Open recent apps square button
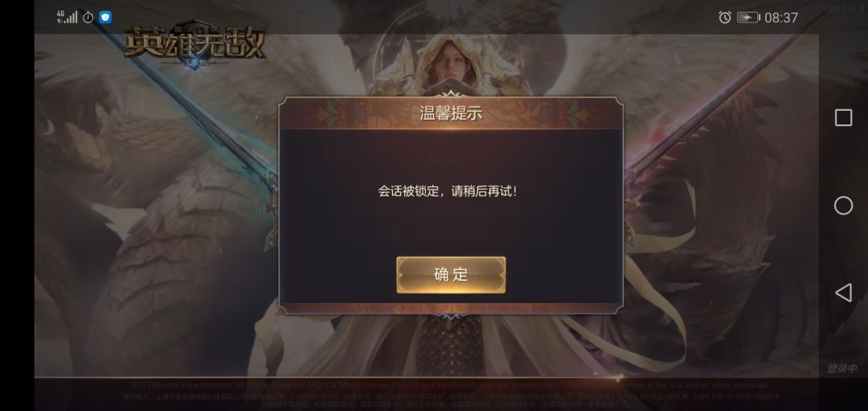Screen dimensions: 868x411 click(843, 118)
